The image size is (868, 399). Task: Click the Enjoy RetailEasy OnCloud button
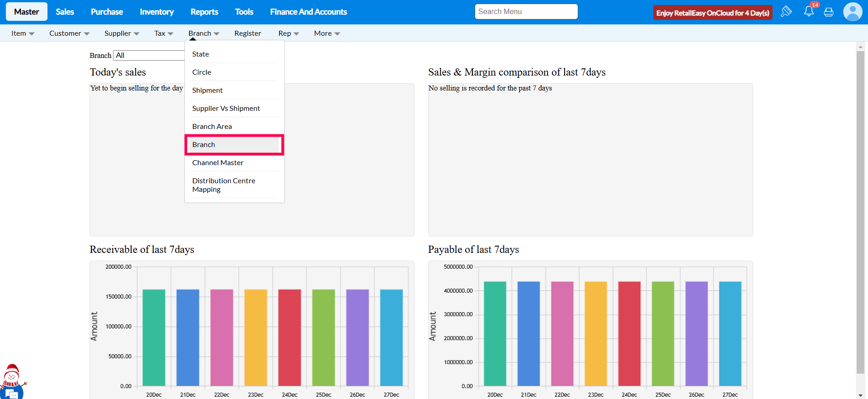click(x=712, y=13)
